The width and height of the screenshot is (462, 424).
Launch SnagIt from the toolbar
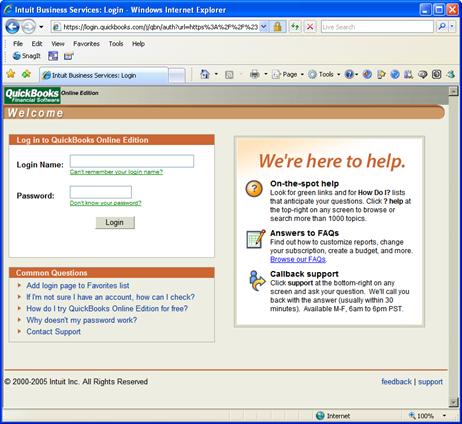tap(26, 56)
